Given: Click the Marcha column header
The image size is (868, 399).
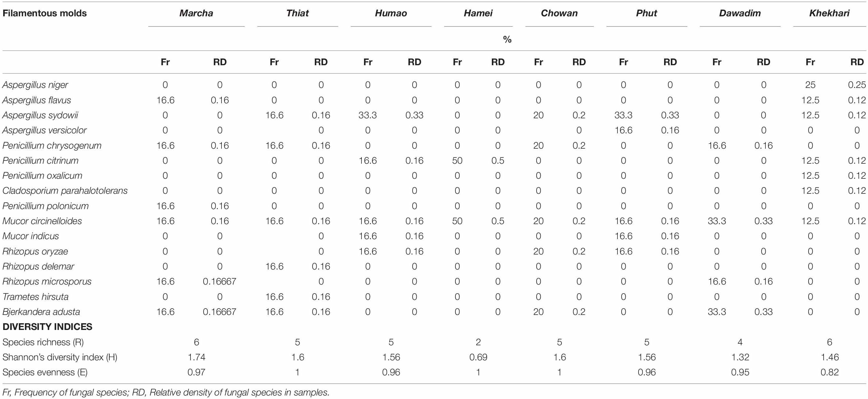Looking at the screenshot, I should click(196, 13).
